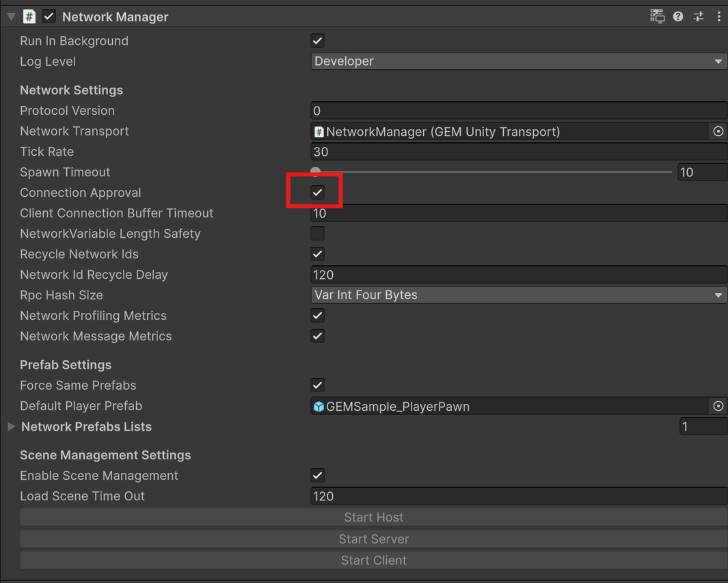The width and height of the screenshot is (728, 583).
Task: Collapse the Network Manager component foldout
Action: tap(10, 17)
